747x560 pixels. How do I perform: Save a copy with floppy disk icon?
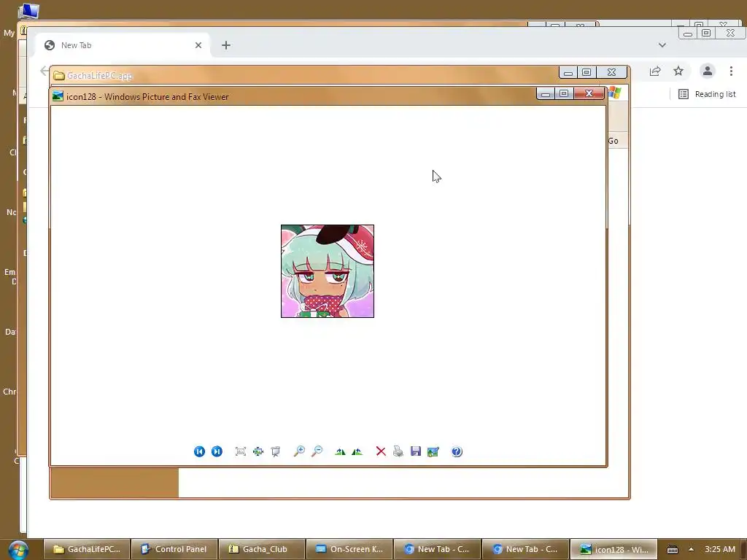[416, 451]
